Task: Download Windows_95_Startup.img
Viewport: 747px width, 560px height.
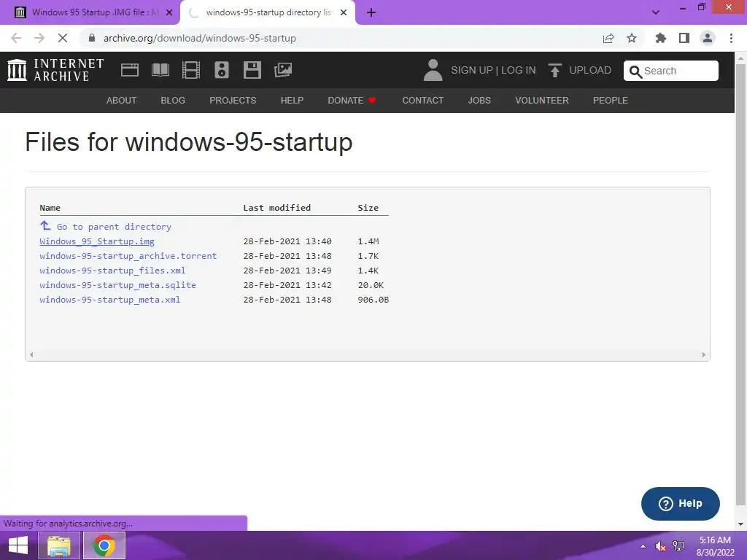Action: tap(97, 241)
